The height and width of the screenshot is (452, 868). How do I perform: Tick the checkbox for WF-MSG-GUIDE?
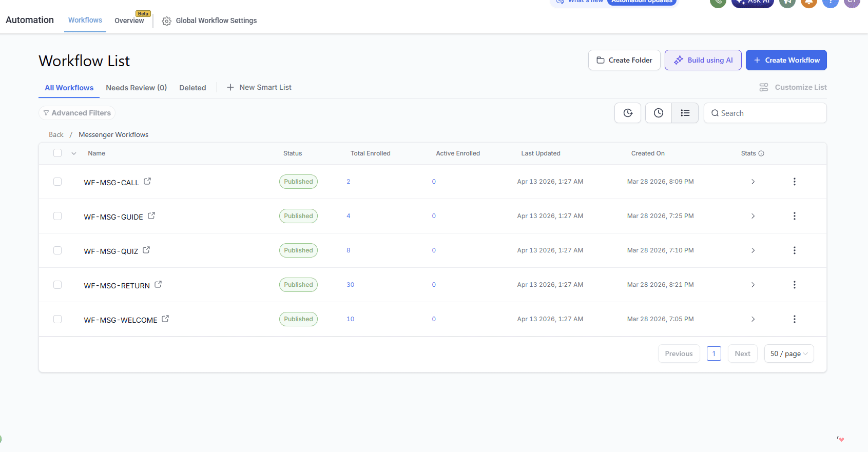57,216
